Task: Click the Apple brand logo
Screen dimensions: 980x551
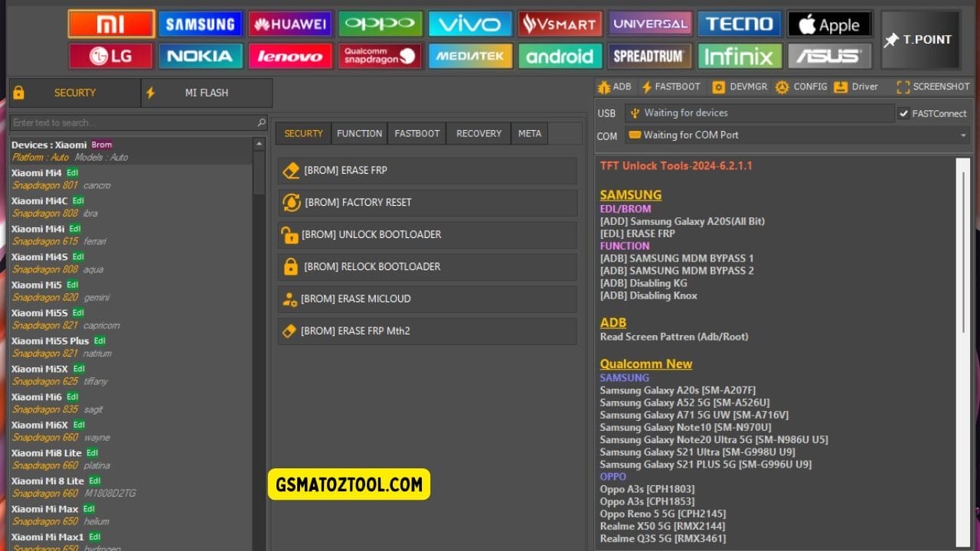Action: point(829,24)
